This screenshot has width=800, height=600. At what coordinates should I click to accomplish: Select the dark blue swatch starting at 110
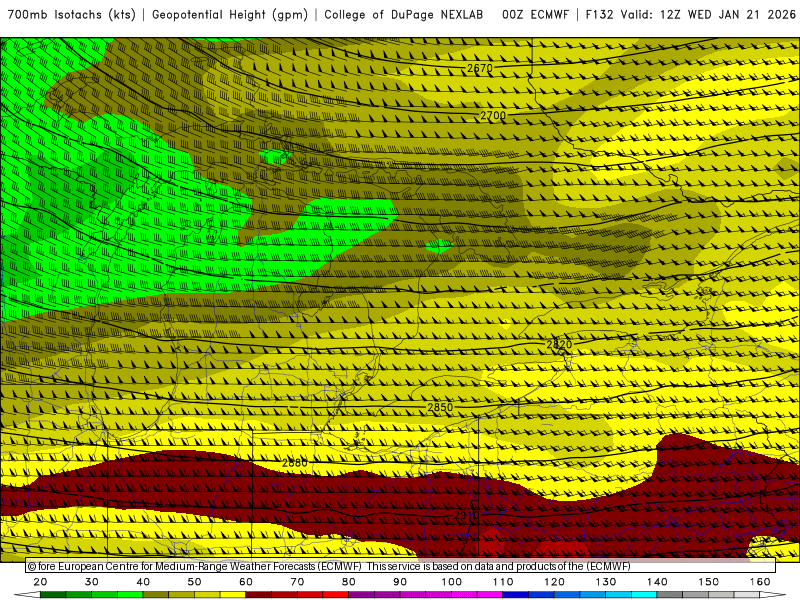pos(515,595)
